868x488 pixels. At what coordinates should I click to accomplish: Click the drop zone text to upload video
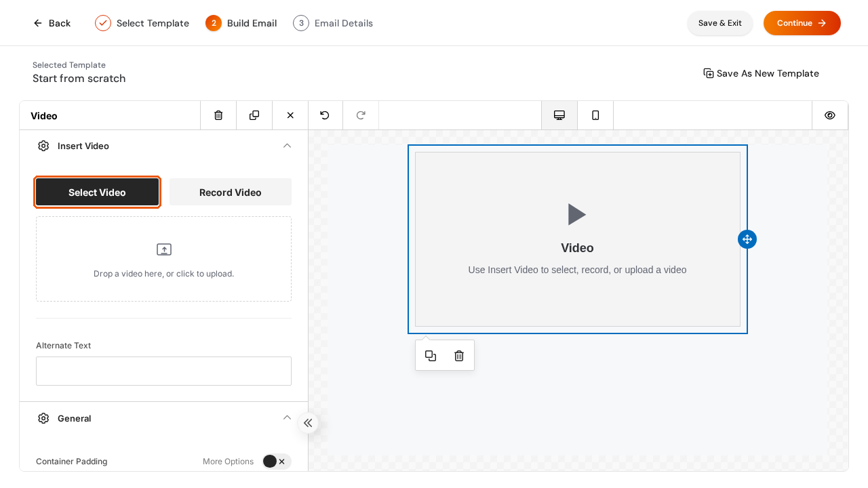tap(164, 274)
